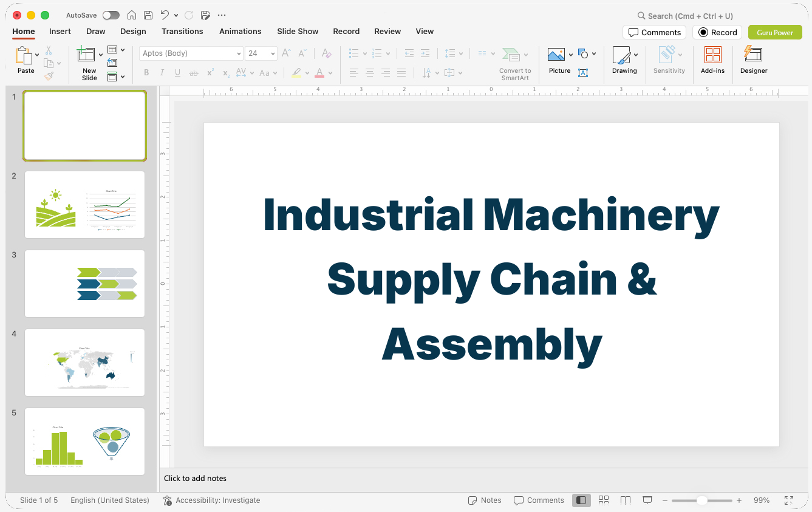The image size is (812, 512).
Task: Click the Comments button at top right
Action: 654,33
